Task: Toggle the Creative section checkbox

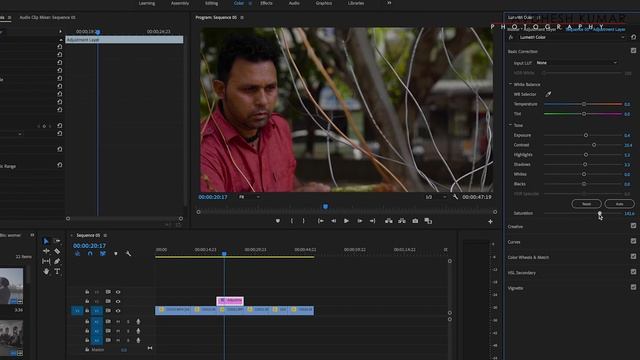Action: (633, 226)
